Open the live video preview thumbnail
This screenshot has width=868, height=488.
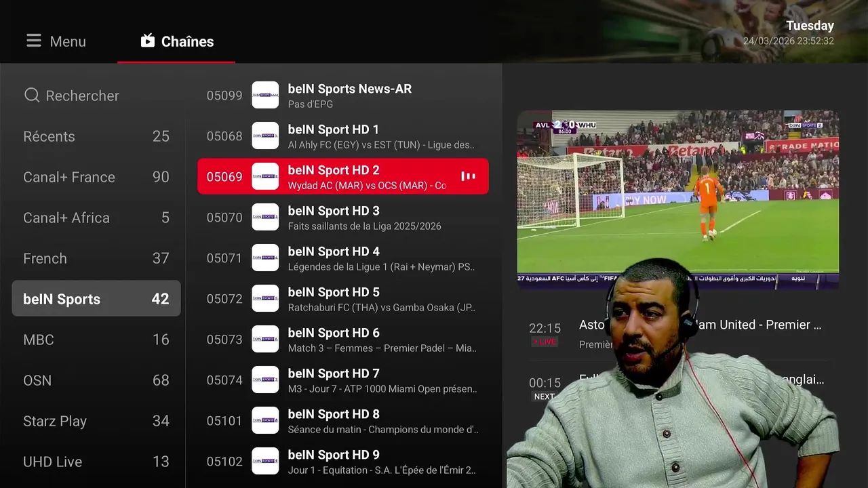pos(678,200)
